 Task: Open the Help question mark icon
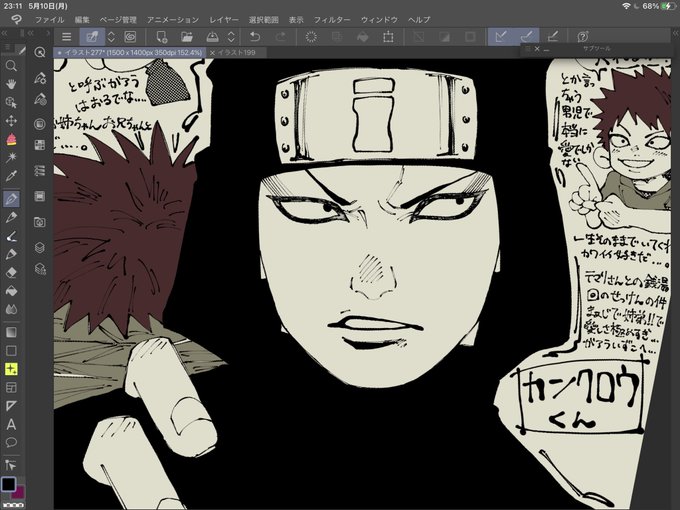(583, 37)
